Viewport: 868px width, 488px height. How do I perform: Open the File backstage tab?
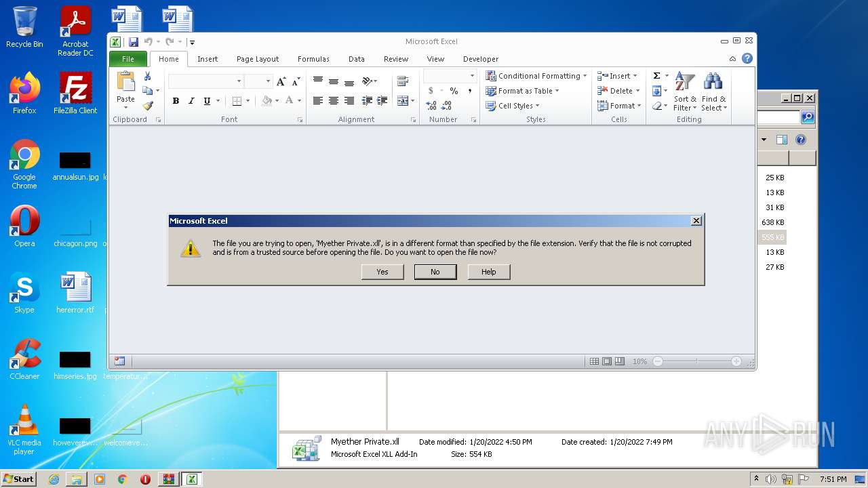pyautogui.click(x=128, y=59)
